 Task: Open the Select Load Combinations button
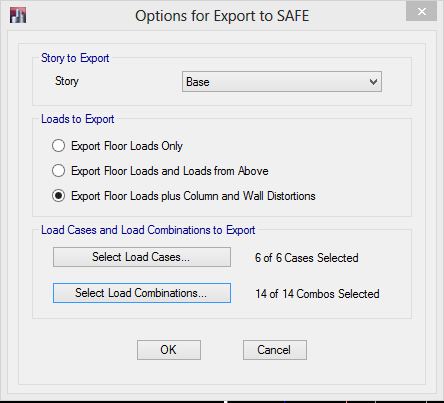[142, 293]
